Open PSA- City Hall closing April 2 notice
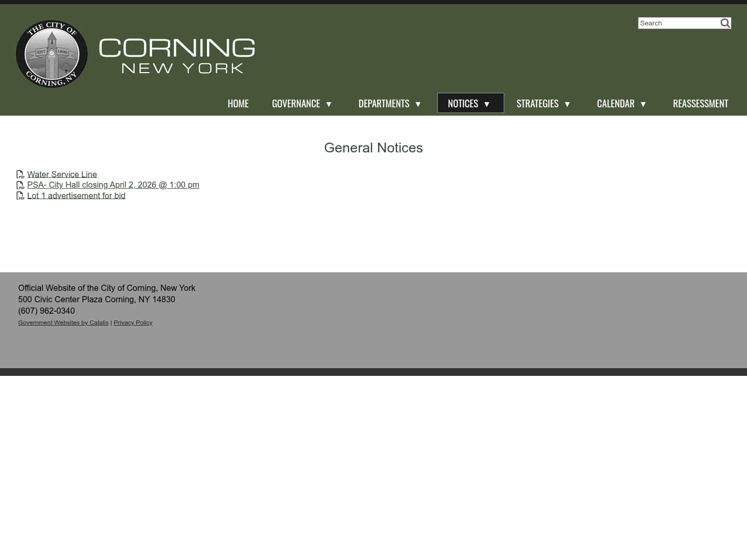This screenshot has height=560, width=747. 113,185
